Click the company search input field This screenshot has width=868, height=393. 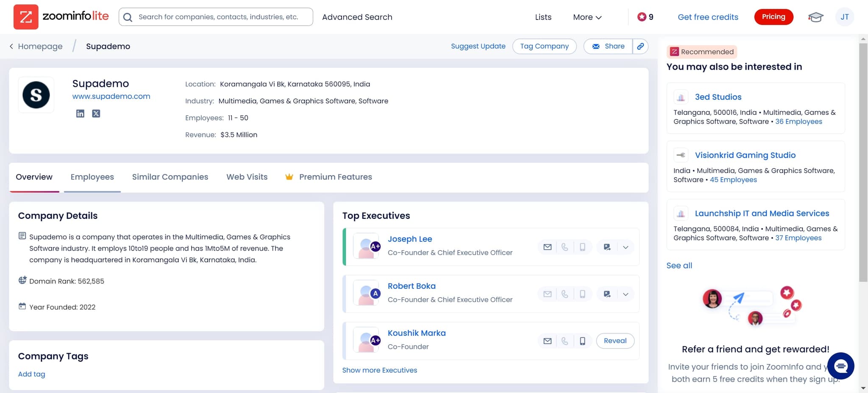215,17
